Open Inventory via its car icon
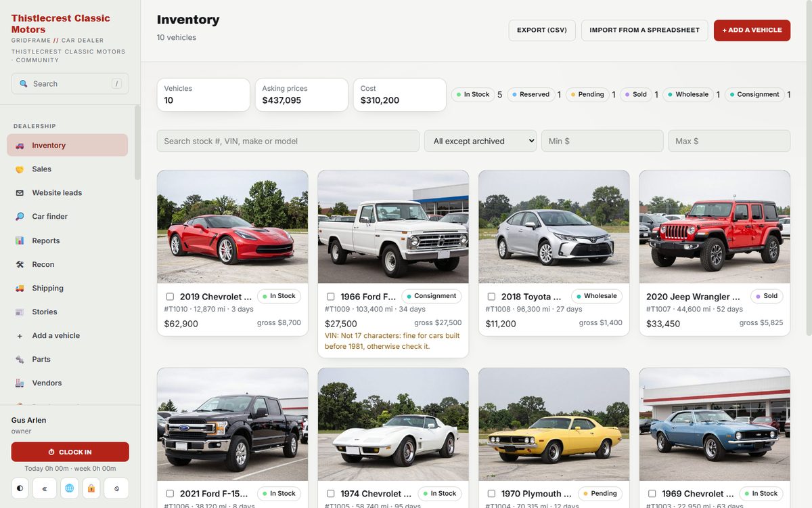 [20, 146]
